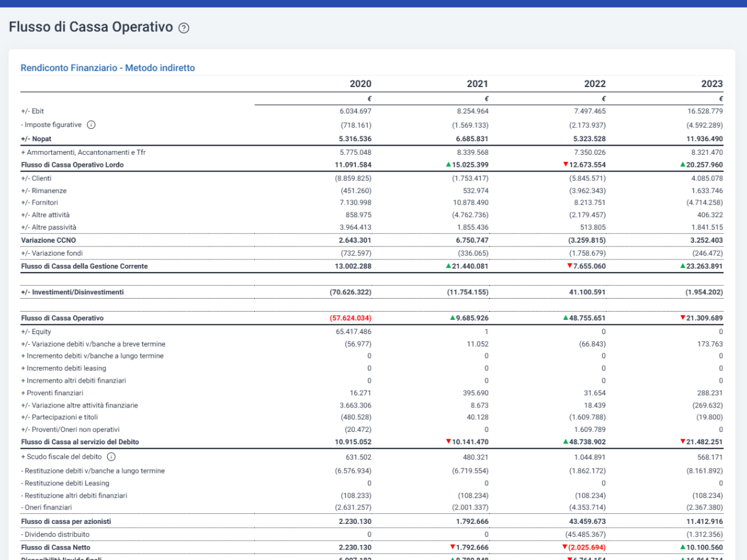Screen dimensions: 747x560
Task: Click the Ammortamenti, Accantonamenti e Tfr label
Action: click(83, 152)
